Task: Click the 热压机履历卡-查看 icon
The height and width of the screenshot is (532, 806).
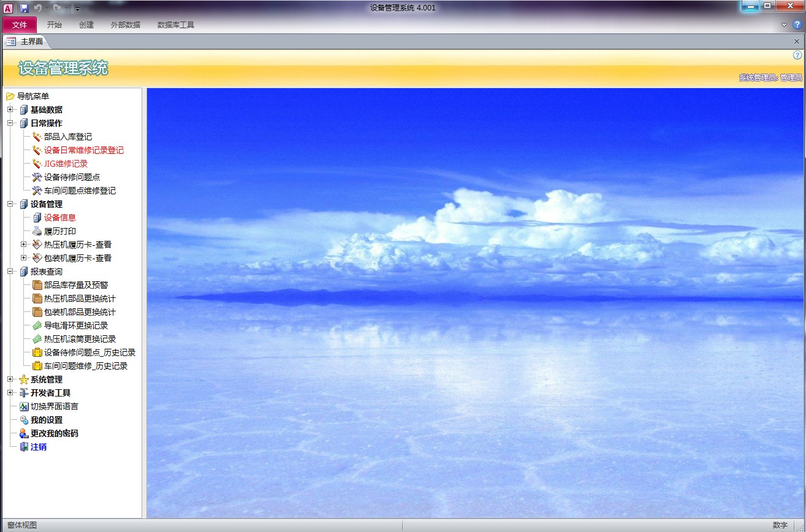Action: point(37,245)
